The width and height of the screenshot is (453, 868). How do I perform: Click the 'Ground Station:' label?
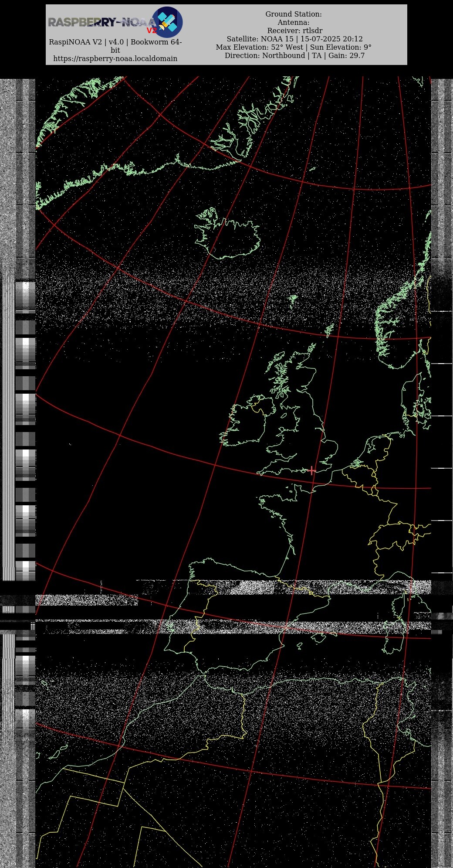coord(294,14)
